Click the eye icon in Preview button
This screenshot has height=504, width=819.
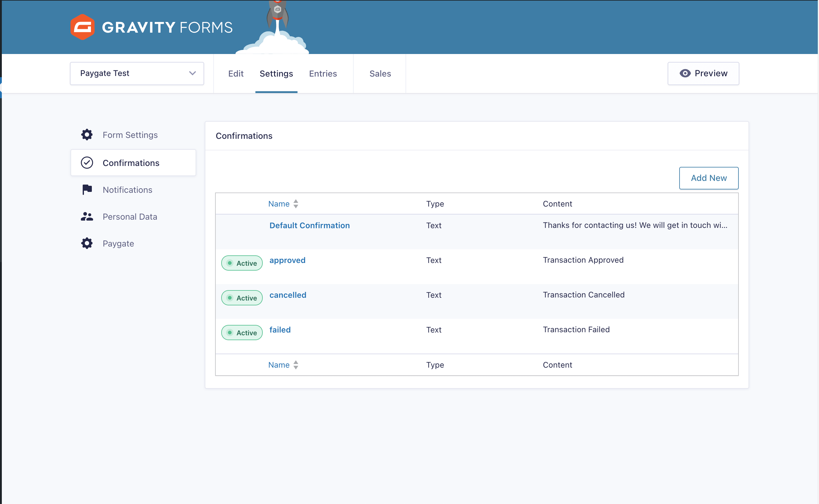[x=685, y=73]
